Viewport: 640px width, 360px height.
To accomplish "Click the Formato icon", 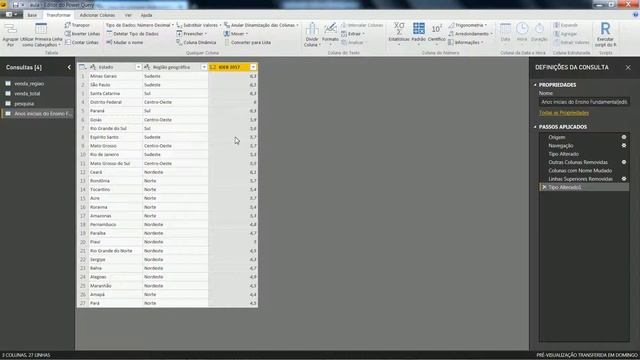I will point(330,28).
